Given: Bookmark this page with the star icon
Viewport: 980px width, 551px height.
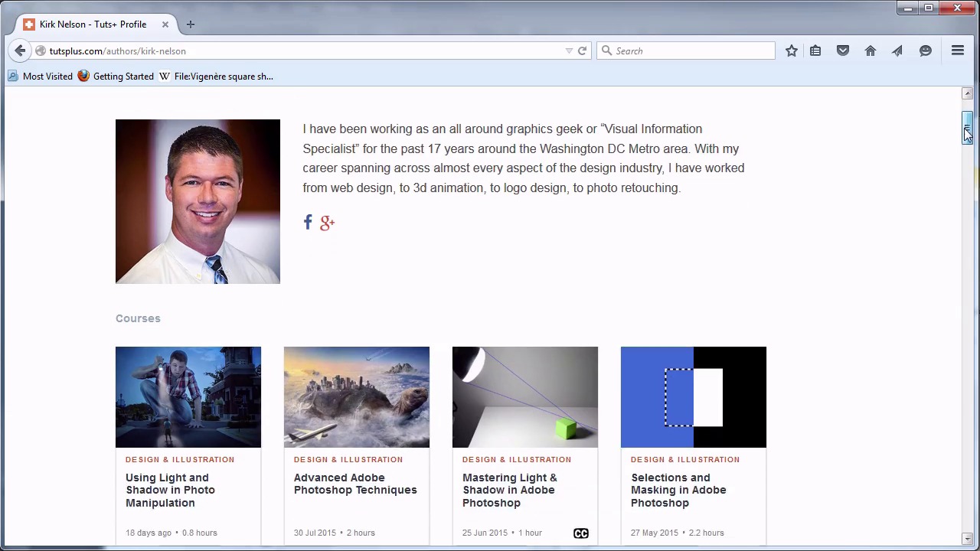Looking at the screenshot, I should click(x=792, y=51).
